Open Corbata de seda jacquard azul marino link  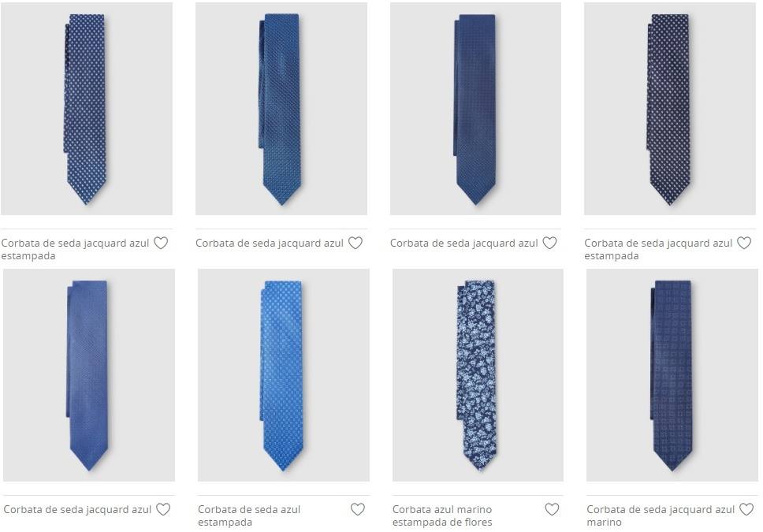661,515
